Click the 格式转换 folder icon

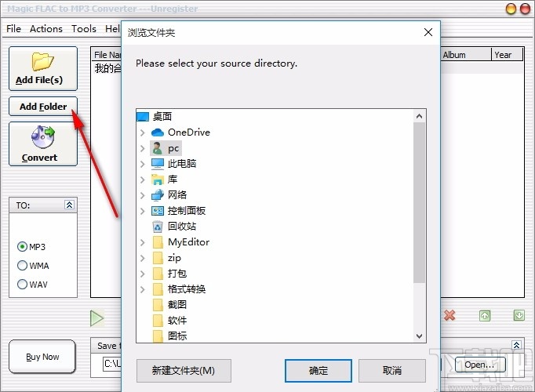click(x=158, y=289)
